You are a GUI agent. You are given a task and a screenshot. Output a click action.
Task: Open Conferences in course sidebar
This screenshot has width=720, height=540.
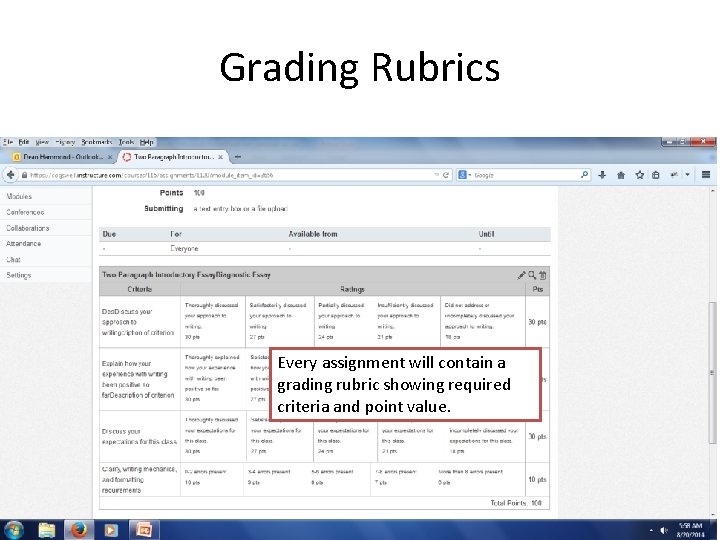tap(25, 212)
